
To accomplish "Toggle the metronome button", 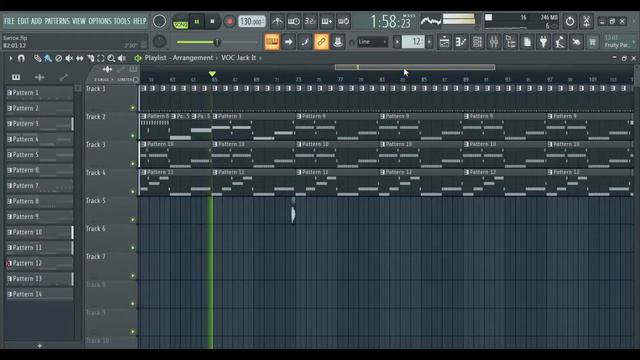I will [x=277, y=21].
